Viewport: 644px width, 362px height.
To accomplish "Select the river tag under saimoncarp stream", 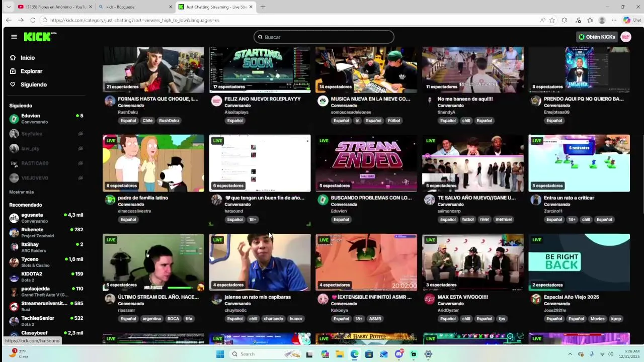I will click(485, 220).
